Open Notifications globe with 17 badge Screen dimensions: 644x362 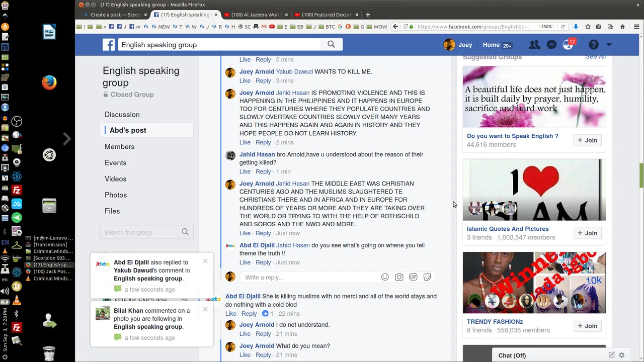tap(568, 45)
